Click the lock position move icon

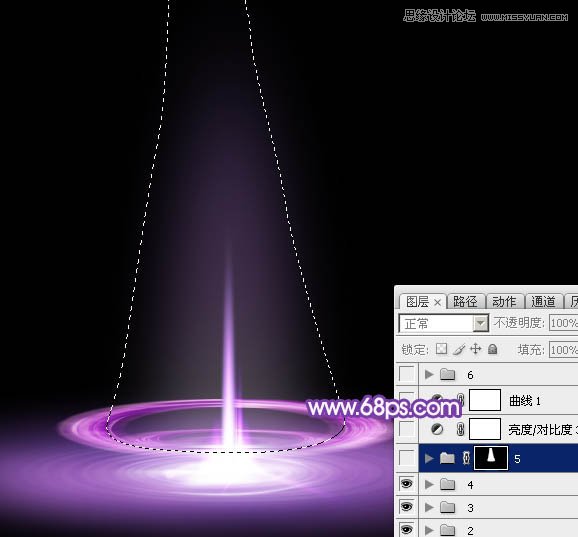tap(476, 349)
